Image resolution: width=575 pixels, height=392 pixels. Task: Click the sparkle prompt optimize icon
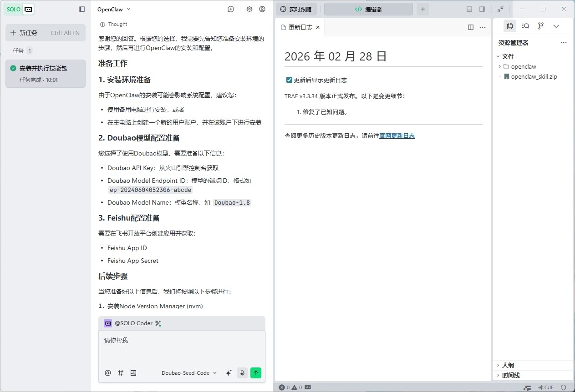coord(229,373)
